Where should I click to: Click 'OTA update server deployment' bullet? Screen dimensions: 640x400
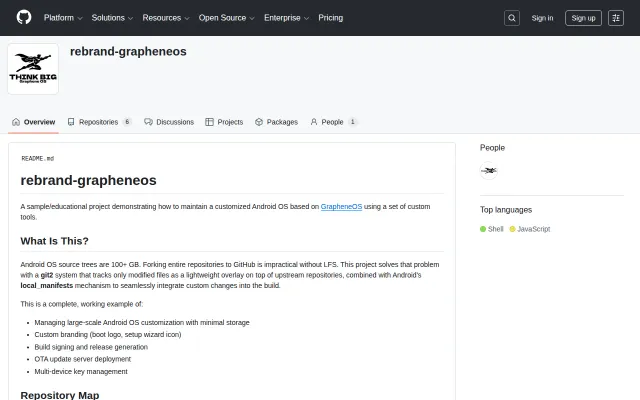tap(82, 359)
